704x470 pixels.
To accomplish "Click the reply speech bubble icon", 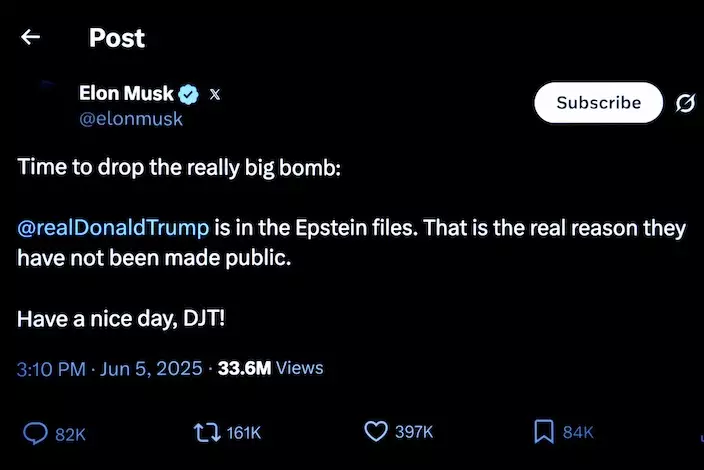I will 36,432.
